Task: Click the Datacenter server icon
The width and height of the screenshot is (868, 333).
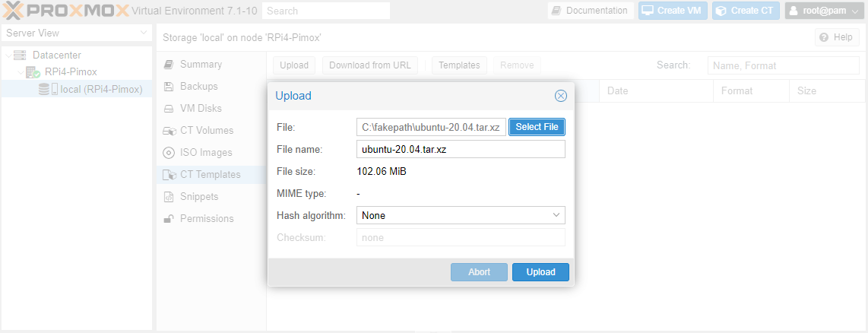Action: click(20, 55)
